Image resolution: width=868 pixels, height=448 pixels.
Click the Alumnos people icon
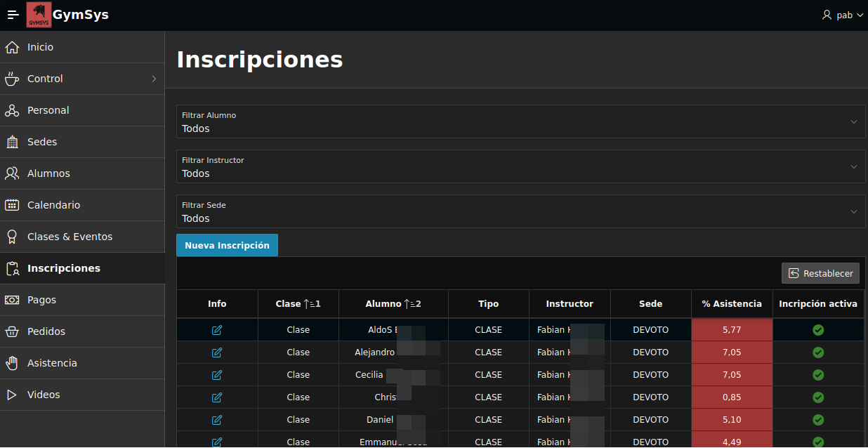(12, 173)
